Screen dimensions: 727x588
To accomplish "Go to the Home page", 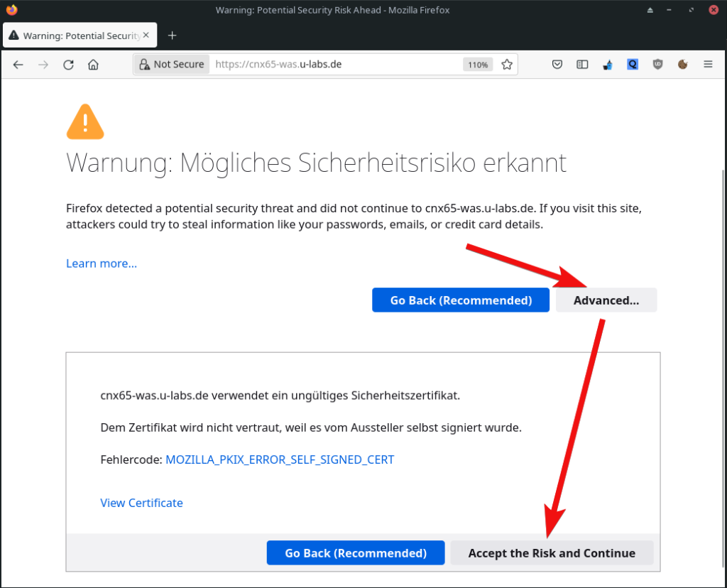I will coord(93,65).
